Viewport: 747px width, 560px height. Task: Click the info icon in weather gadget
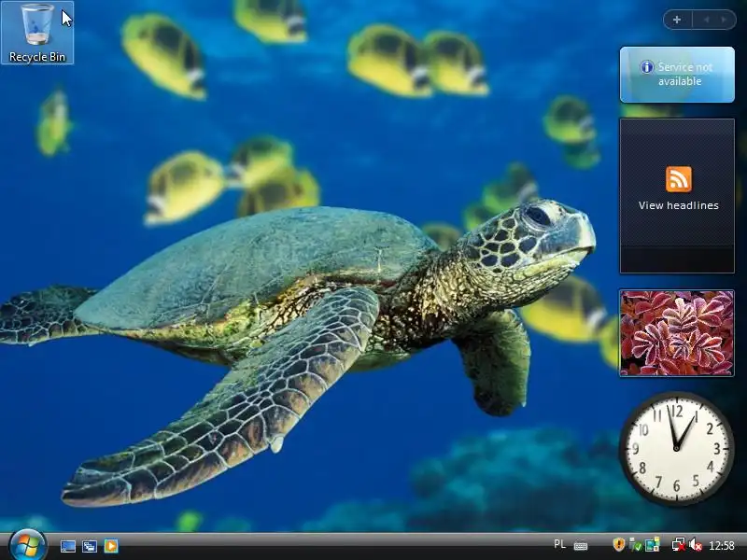point(646,67)
